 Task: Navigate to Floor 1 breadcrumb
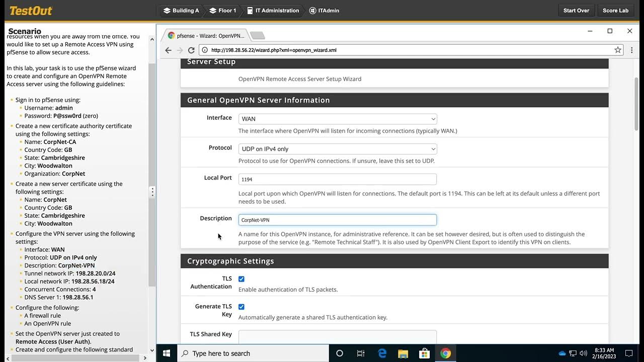click(x=222, y=11)
